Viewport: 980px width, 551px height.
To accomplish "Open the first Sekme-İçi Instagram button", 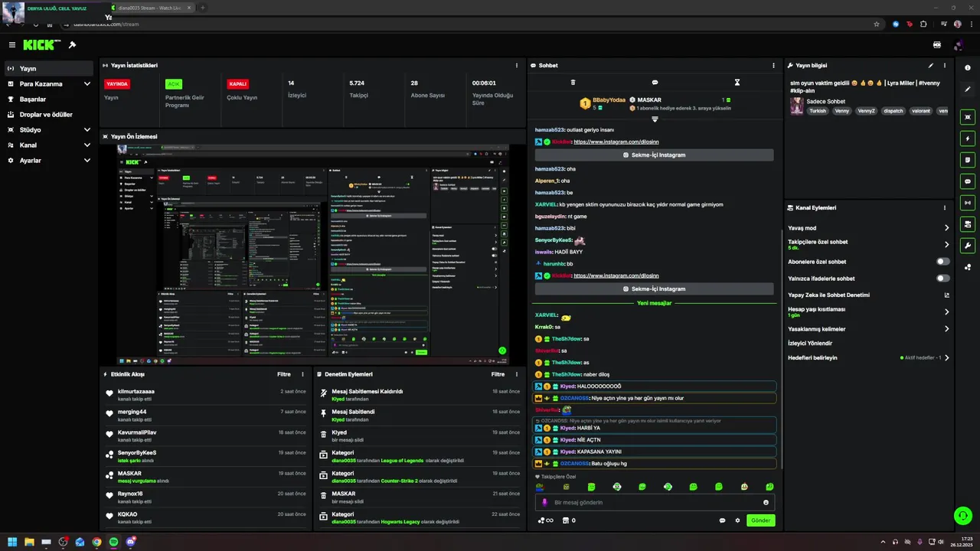I will tap(654, 155).
